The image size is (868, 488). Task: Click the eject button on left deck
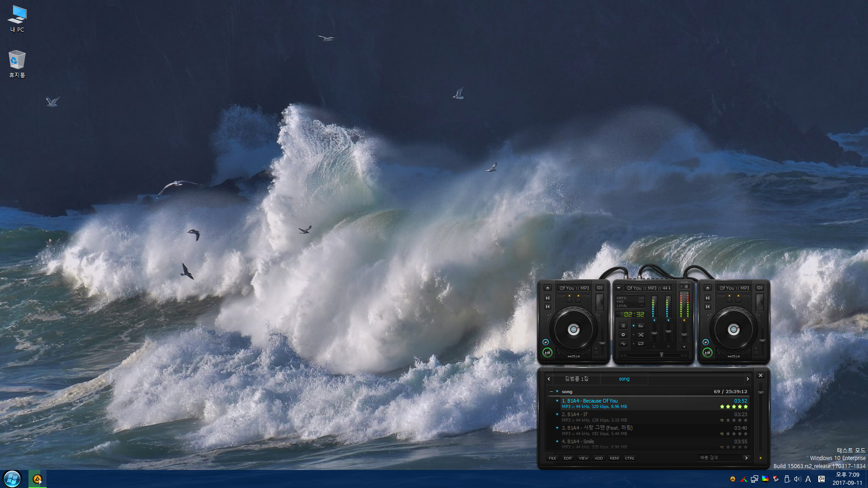click(x=547, y=288)
